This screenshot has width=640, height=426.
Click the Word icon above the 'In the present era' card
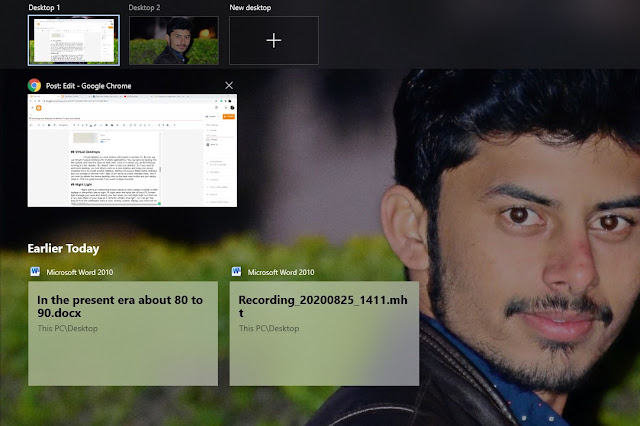tap(35, 272)
